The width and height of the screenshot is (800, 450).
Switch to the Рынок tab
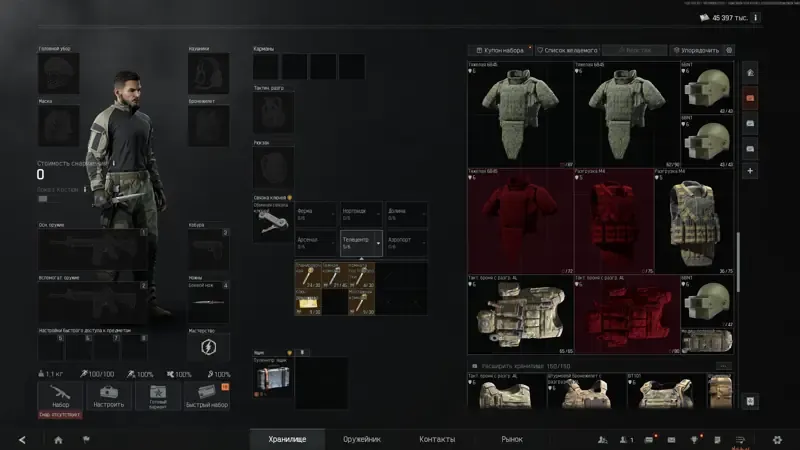(x=512, y=439)
